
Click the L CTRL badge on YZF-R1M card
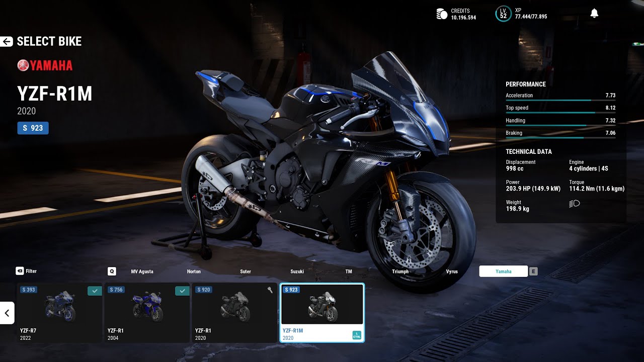[x=357, y=336]
